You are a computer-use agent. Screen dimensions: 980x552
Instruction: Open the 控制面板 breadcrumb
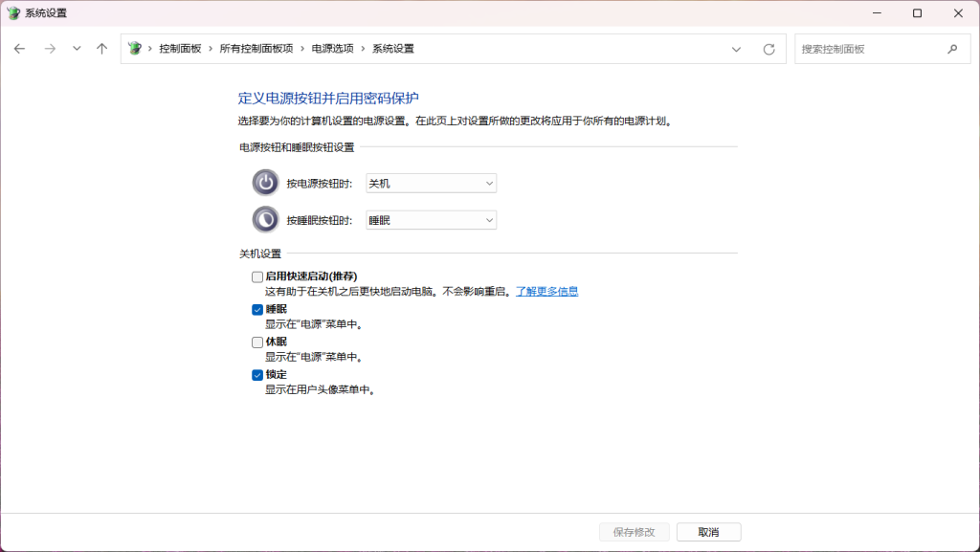[180, 49]
